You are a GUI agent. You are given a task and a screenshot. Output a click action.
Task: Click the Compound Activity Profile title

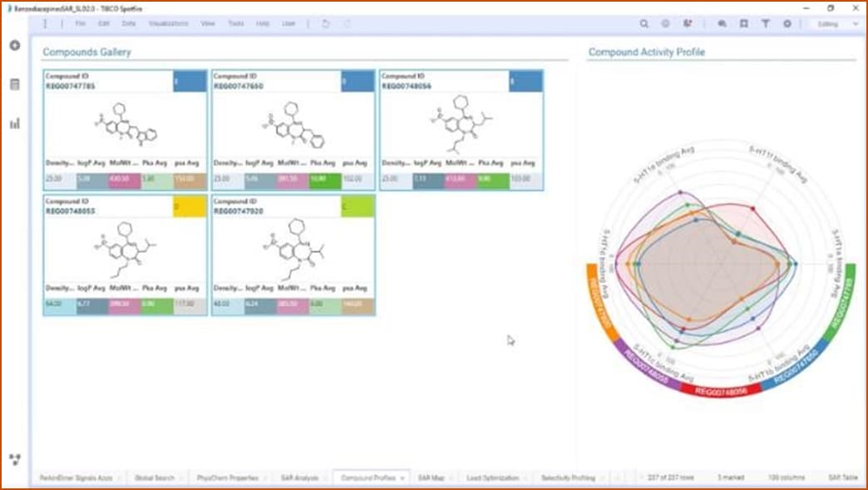click(x=646, y=52)
